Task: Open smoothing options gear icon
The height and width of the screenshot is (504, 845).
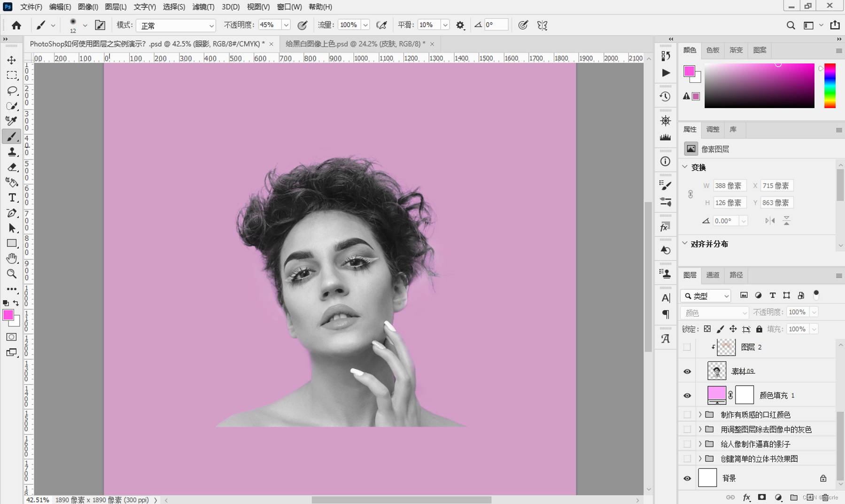Action: tap(460, 25)
